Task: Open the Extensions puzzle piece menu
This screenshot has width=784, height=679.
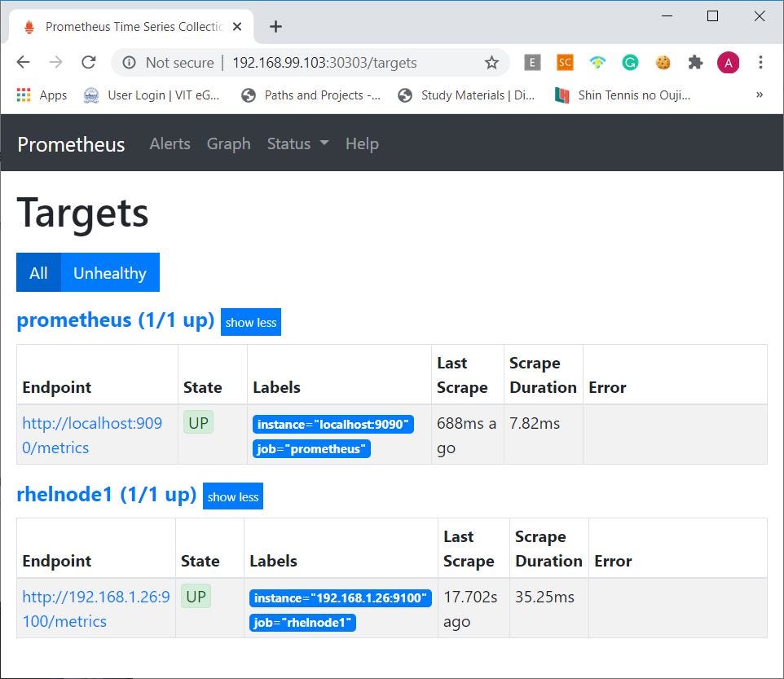Action: [695, 63]
